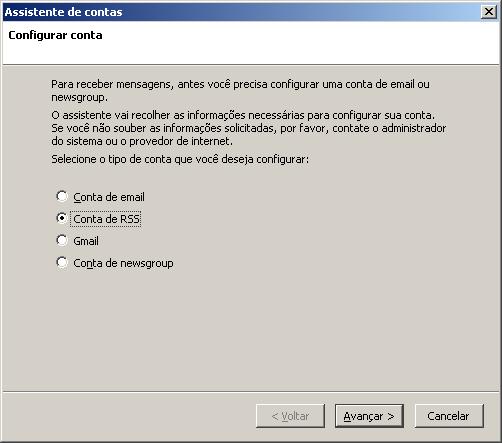Viewport: 502px width, 443px height.
Task: Cancel the account wizard with Cancelar
Action: pos(449,416)
